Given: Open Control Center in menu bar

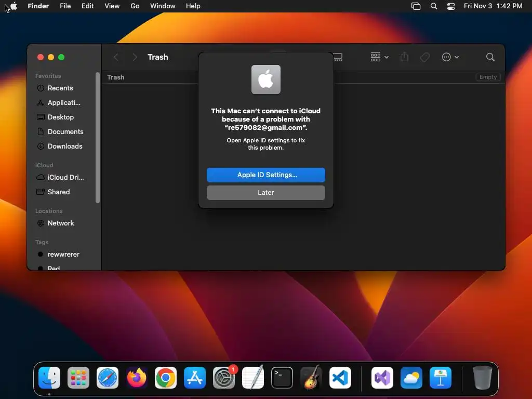Looking at the screenshot, I should pyautogui.click(x=450, y=6).
